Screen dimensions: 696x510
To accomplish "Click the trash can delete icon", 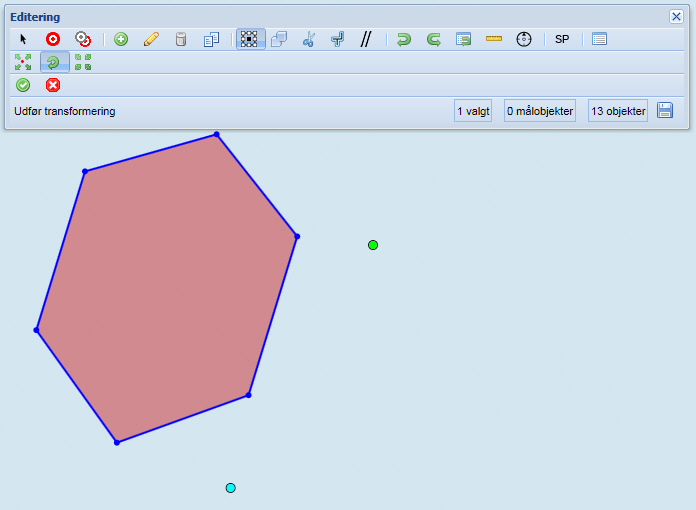I will 181,39.
